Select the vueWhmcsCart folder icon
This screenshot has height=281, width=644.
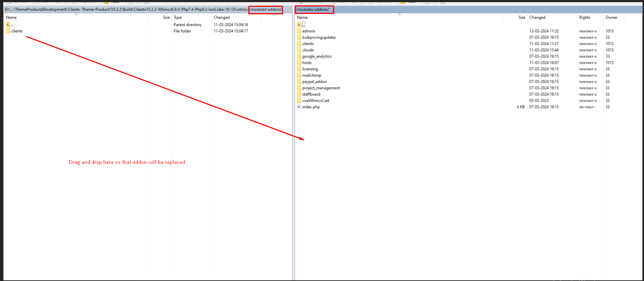pos(299,101)
